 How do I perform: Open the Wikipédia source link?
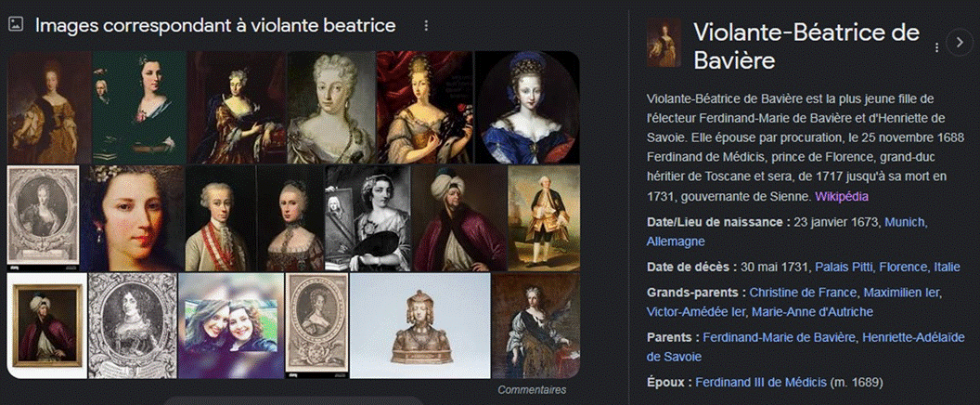pyautogui.click(x=841, y=197)
